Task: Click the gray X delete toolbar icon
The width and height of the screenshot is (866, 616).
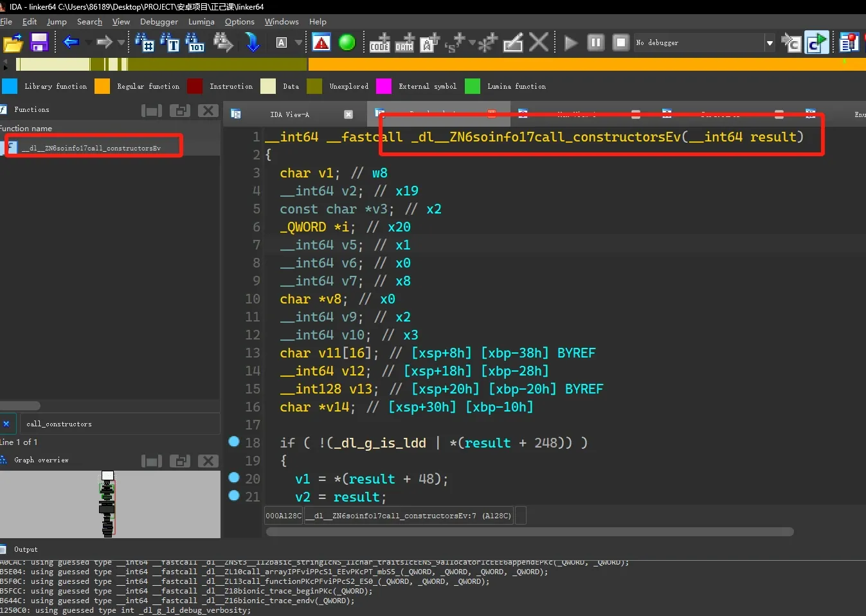Action: click(538, 43)
